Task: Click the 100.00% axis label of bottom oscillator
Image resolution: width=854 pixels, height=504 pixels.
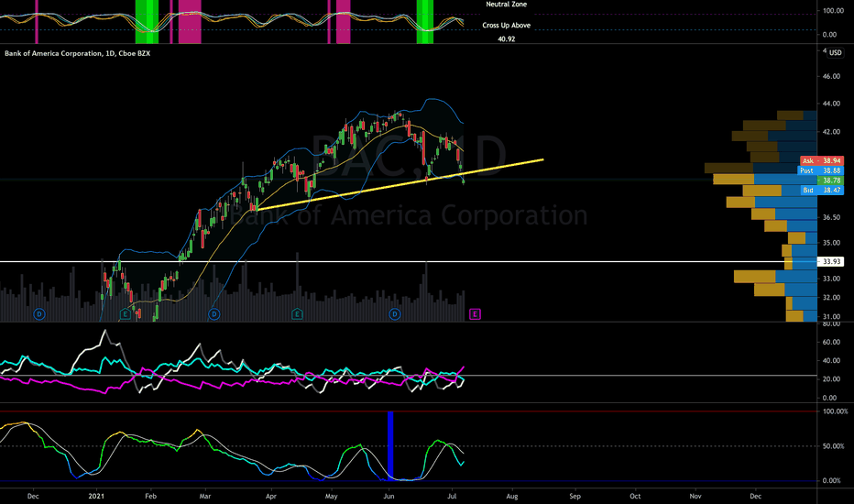Action: coord(835,411)
